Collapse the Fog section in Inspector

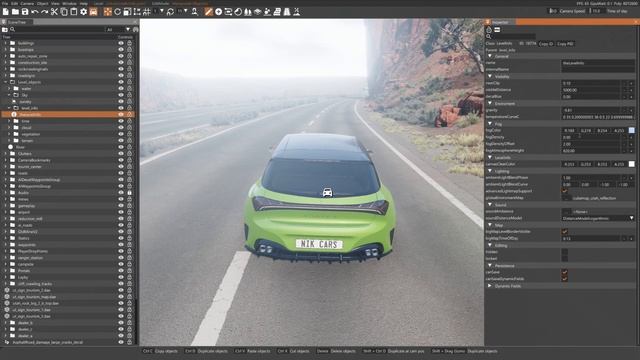(x=490, y=124)
